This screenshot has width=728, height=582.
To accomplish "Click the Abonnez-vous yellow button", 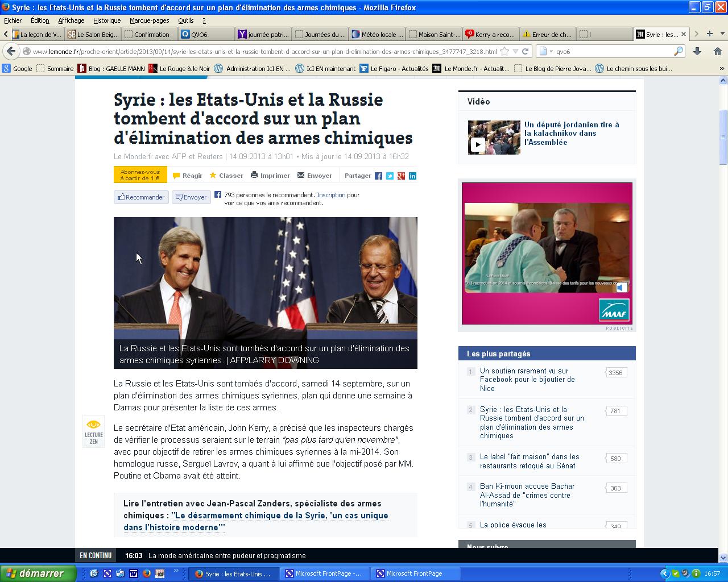I will click(x=140, y=175).
